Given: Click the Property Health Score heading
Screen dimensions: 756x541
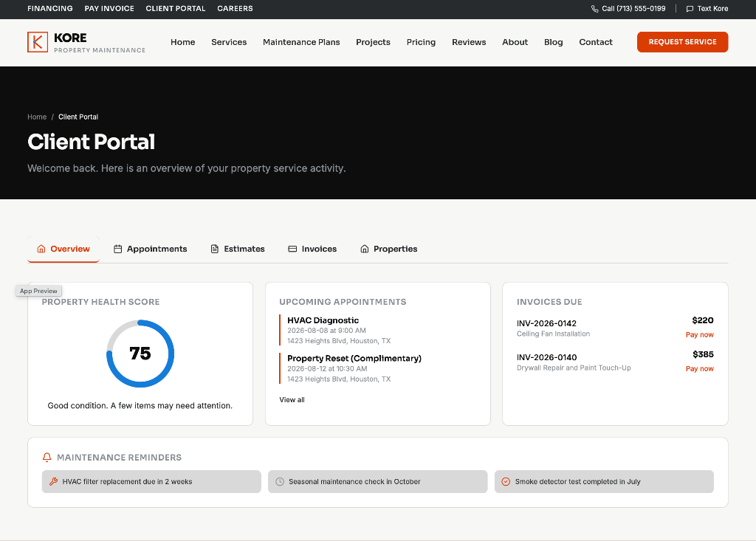Looking at the screenshot, I should 100,302.
